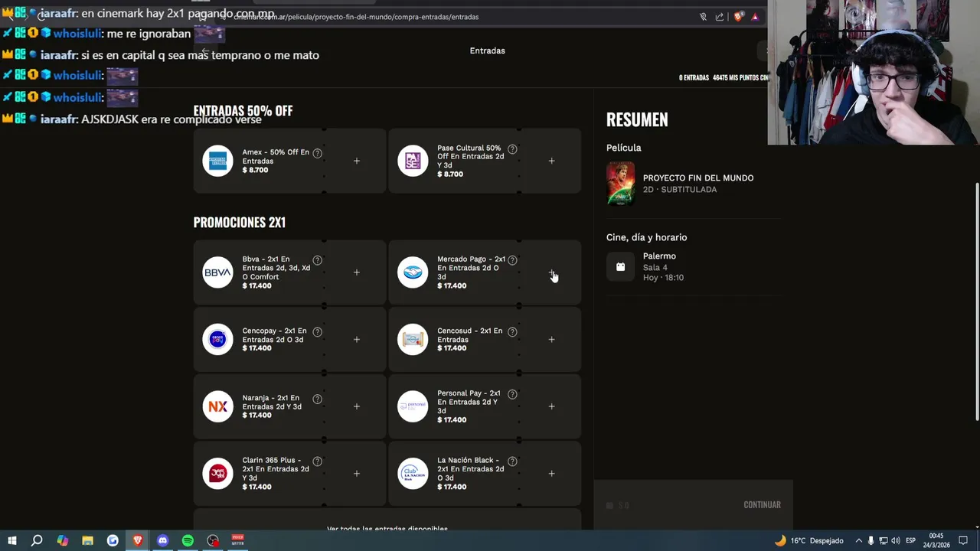The height and width of the screenshot is (551, 980).
Task: Click the Proyecto Fin Del Mundo poster
Action: [x=620, y=184]
